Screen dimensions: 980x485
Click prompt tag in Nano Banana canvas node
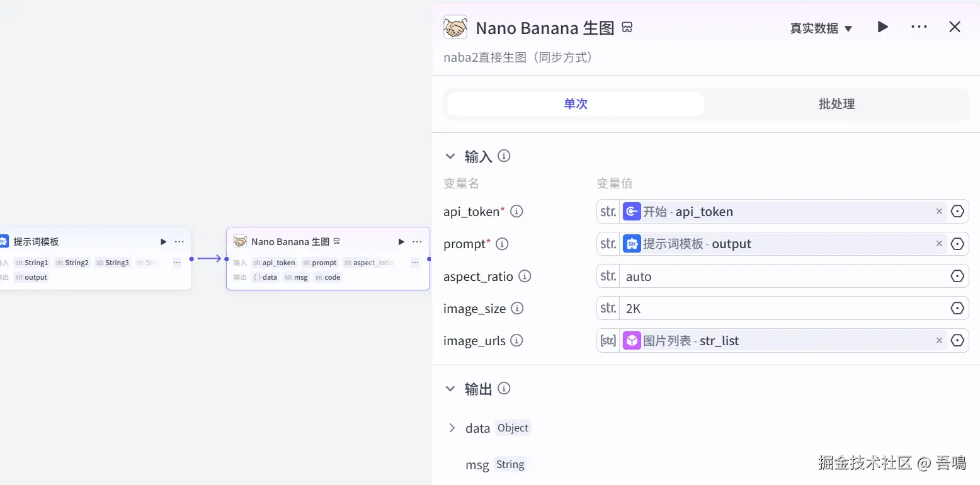(319, 263)
